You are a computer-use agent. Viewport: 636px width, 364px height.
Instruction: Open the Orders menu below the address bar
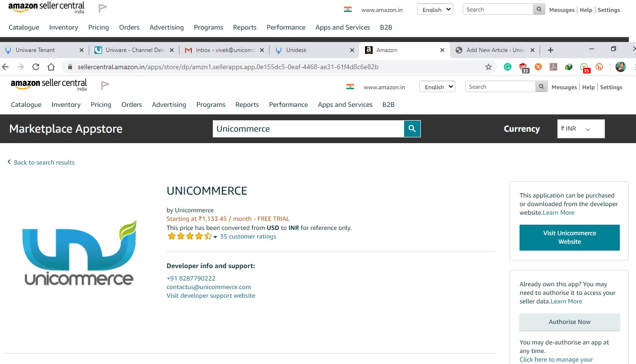[132, 105]
